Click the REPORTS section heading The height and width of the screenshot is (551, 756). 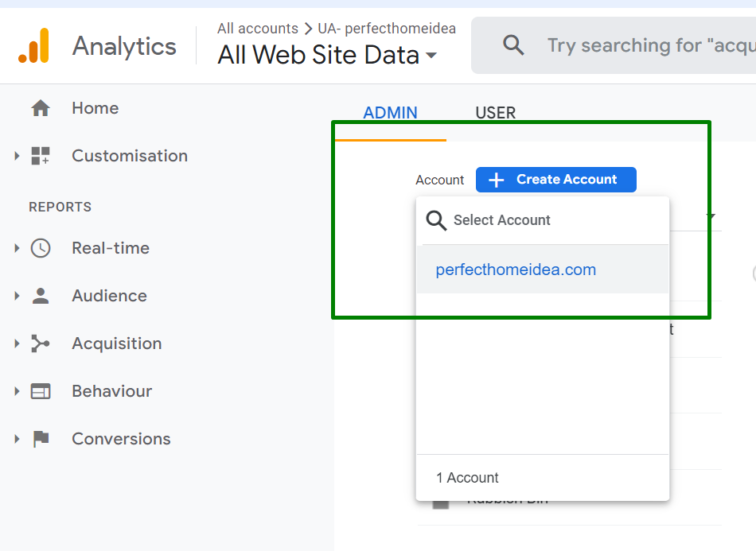click(x=60, y=207)
